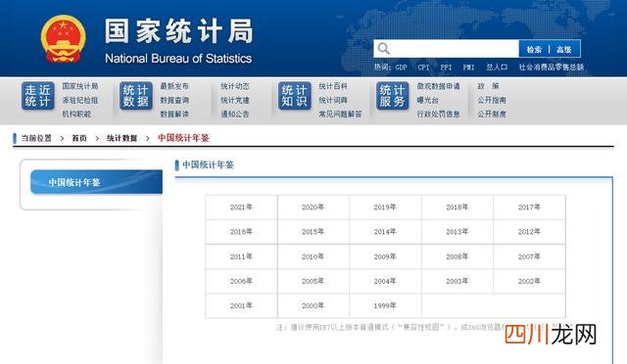Image resolution: width=627 pixels, height=364 pixels.
Task: Open the 2014年 yearbook
Action: (x=385, y=232)
